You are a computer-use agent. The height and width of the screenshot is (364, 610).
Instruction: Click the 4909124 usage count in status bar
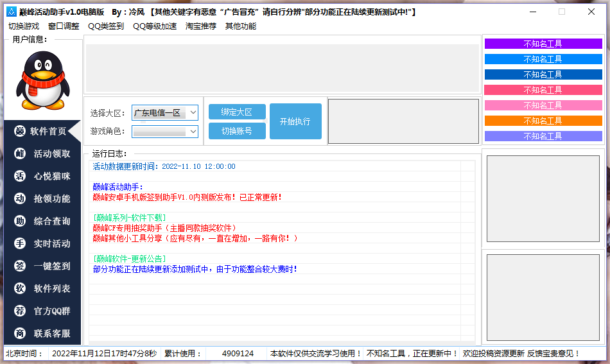tap(238, 354)
